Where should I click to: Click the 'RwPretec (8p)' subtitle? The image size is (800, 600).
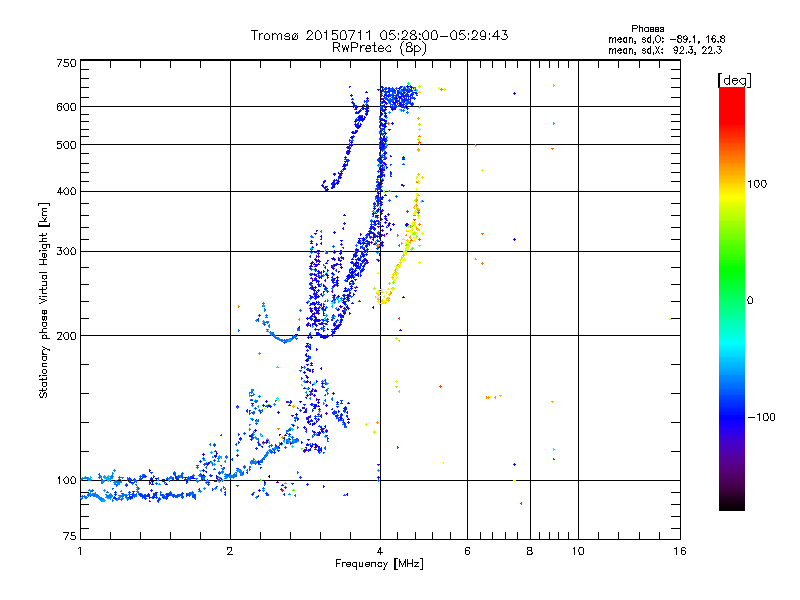379,48
